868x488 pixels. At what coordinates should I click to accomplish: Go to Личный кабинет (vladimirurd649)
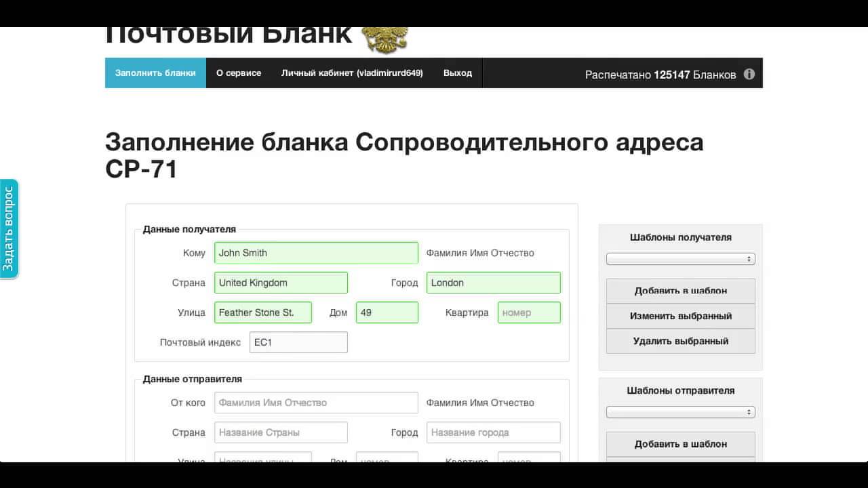point(352,73)
